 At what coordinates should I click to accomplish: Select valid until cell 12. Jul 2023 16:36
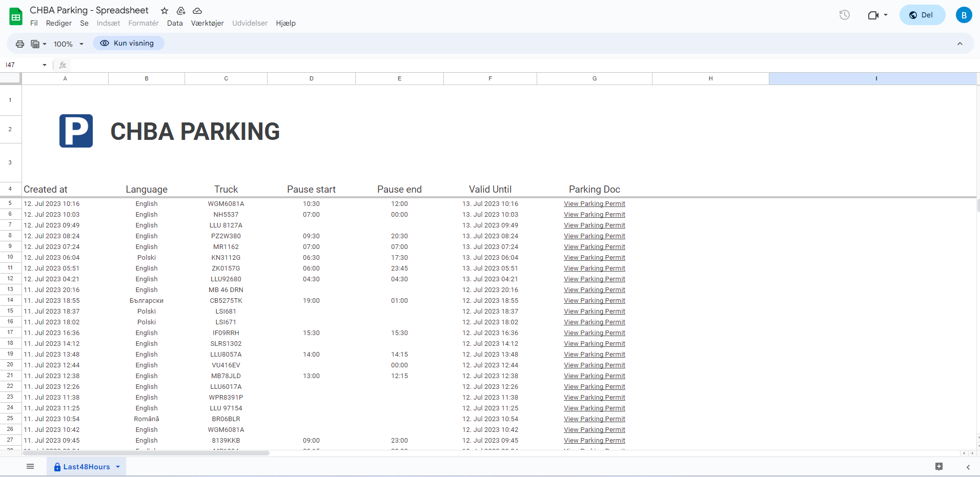[x=490, y=333]
